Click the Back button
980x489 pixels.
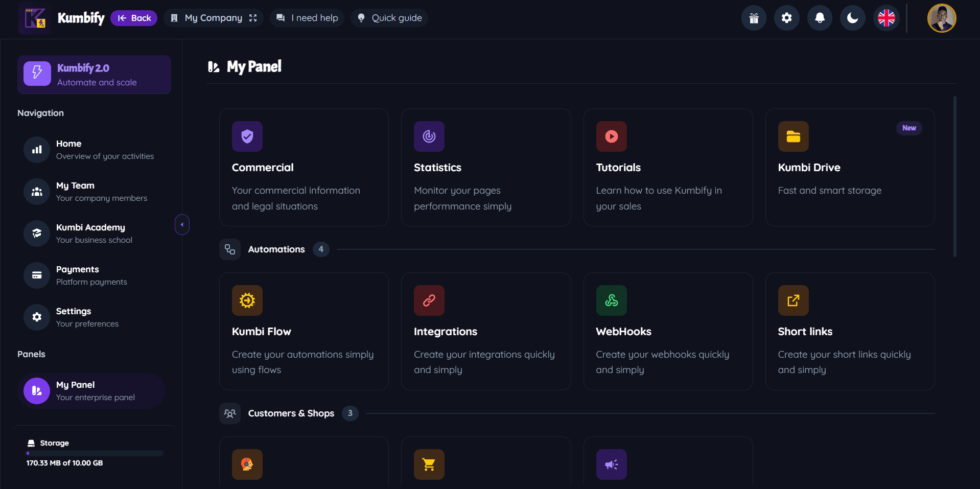(x=134, y=18)
